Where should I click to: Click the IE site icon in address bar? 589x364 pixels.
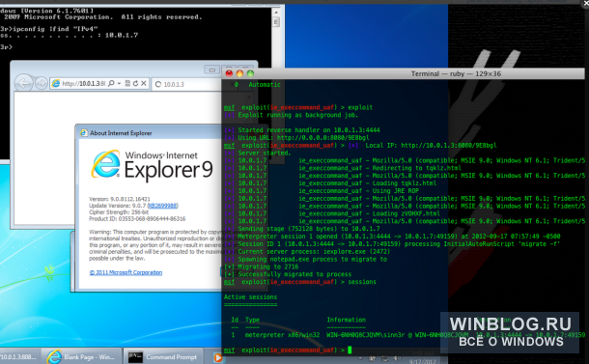(x=56, y=83)
